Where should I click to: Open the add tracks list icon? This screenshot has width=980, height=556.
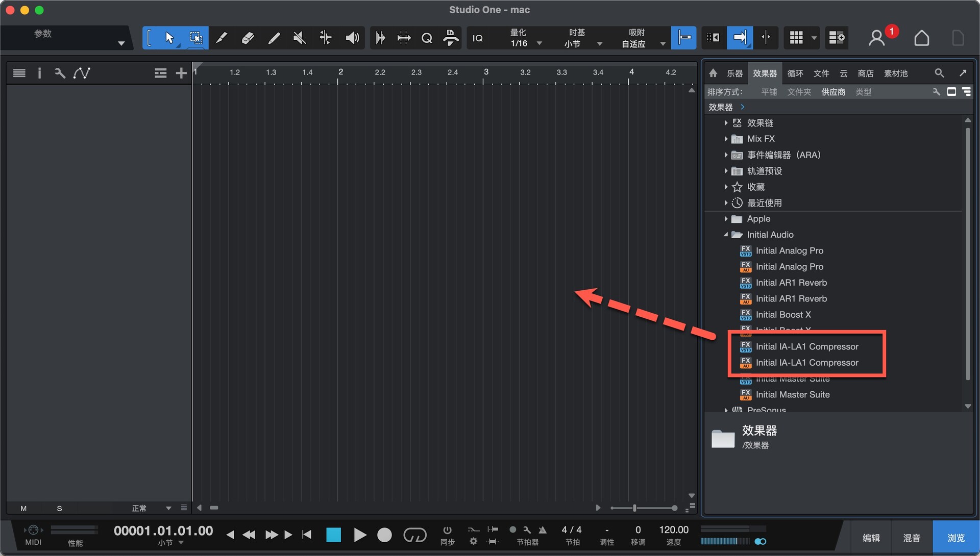(161, 73)
